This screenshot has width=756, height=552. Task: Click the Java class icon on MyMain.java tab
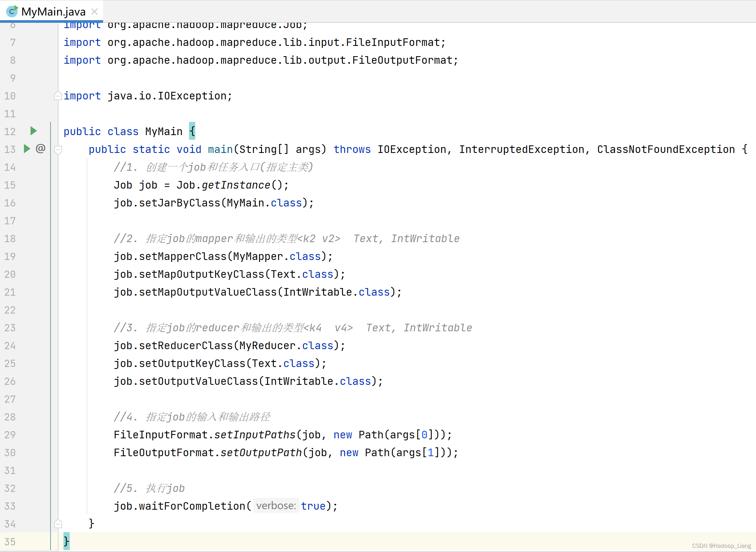point(12,12)
